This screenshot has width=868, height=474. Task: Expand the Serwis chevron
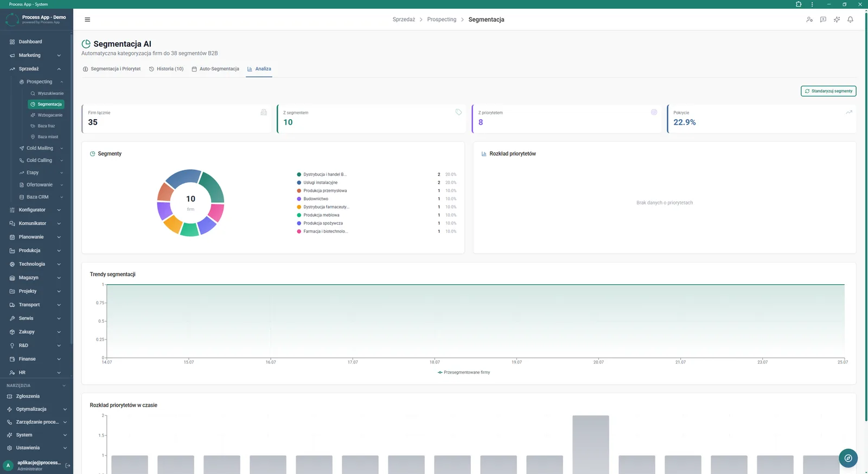pyautogui.click(x=59, y=318)
